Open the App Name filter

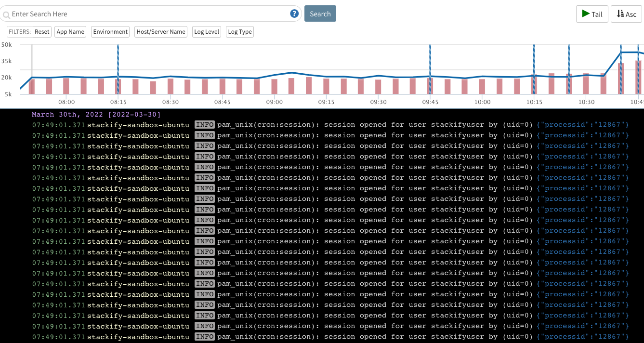[70, 32]
